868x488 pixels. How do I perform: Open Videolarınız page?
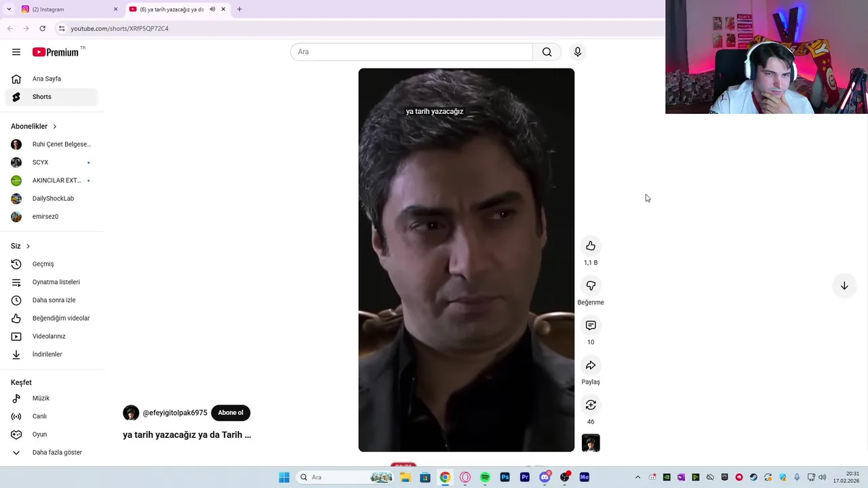tap(52, 336)
